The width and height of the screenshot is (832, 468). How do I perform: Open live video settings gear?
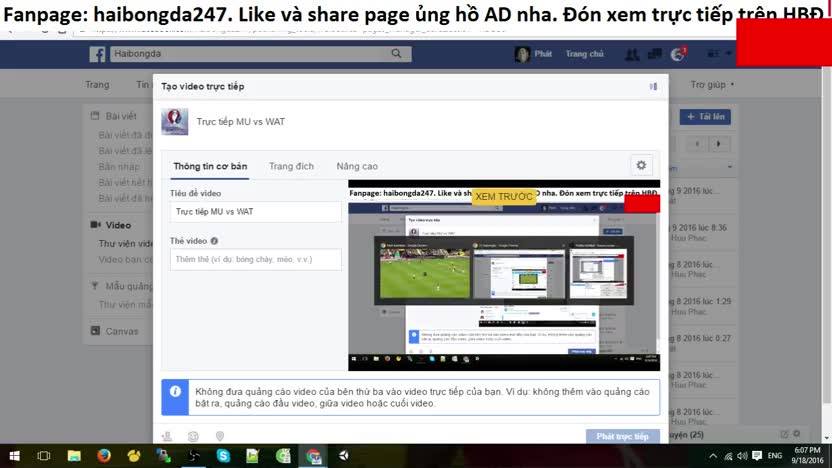pyautogui.click(x=641, y=166)
